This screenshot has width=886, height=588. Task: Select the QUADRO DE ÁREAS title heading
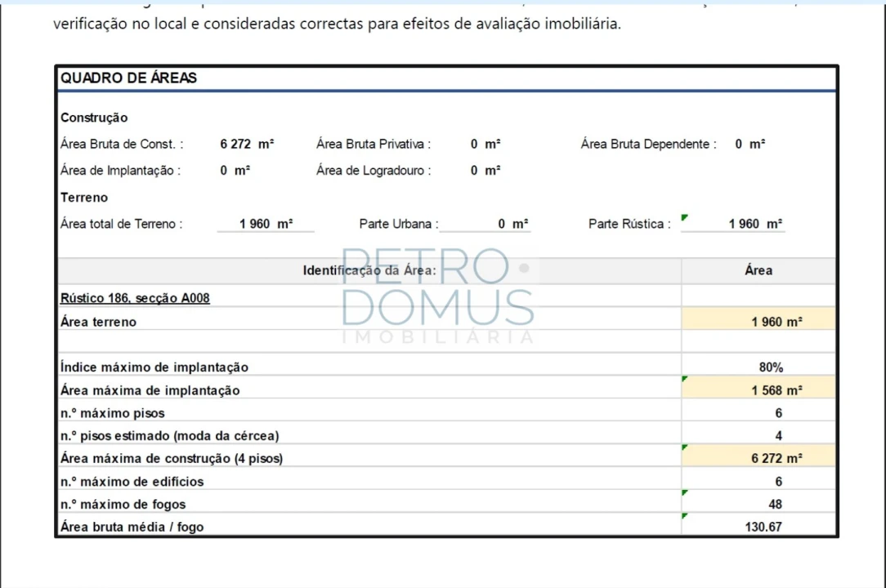tap(129, 78)
